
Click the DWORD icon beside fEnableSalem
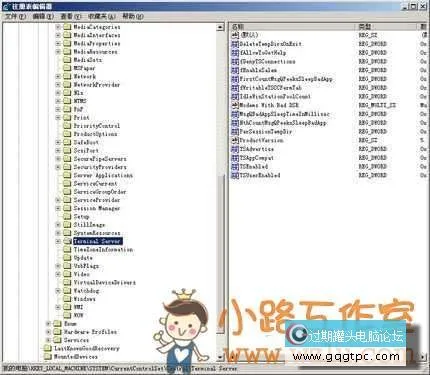235,70
